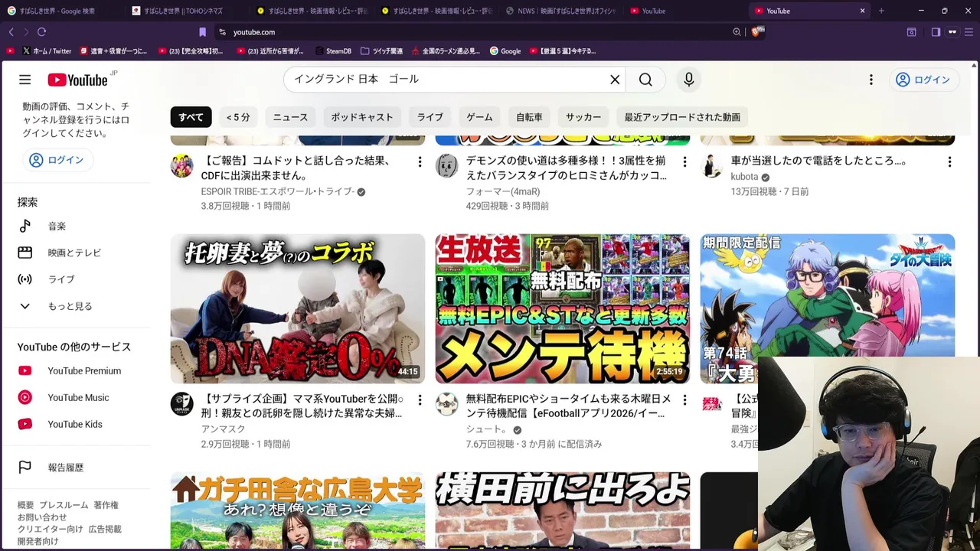Switch to the TOHOシネマズ tab
980x551 pixels.
click(x=185, y=11)
